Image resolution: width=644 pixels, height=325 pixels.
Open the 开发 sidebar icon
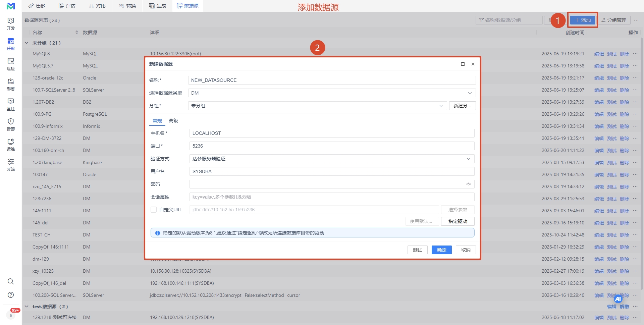(x=11, y=23)
